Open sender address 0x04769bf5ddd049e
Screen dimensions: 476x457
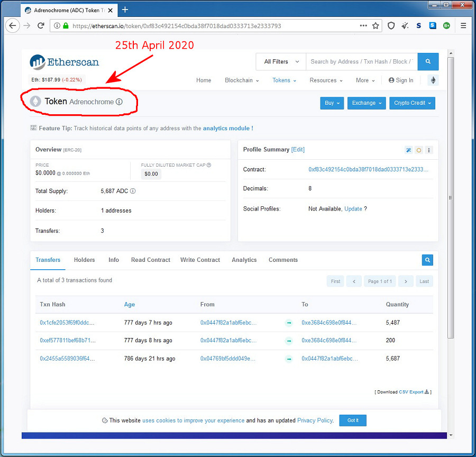[227, 358]
